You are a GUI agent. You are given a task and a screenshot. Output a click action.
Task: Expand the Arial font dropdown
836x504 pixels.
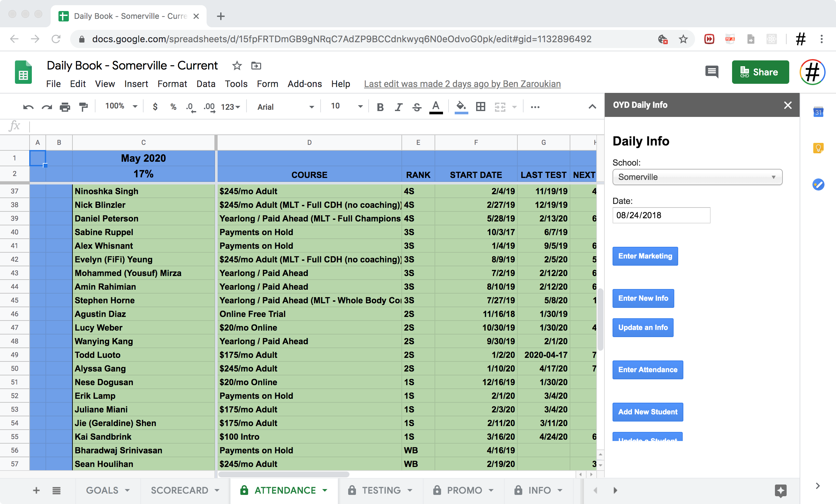285,107
